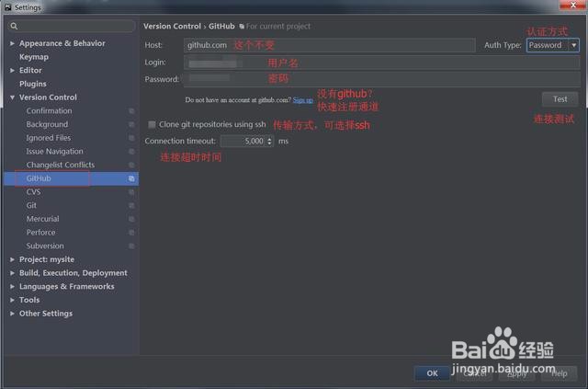Click project-level icon beside Issue Navigation
This screenshot has height=389, width=588.
coord(131,152)
